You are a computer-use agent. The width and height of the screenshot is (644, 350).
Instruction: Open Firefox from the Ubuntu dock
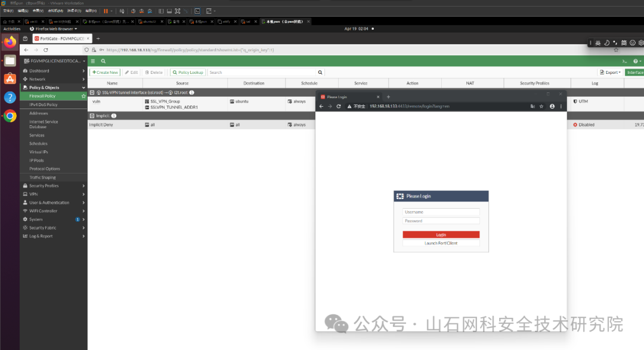pos(10,42)
